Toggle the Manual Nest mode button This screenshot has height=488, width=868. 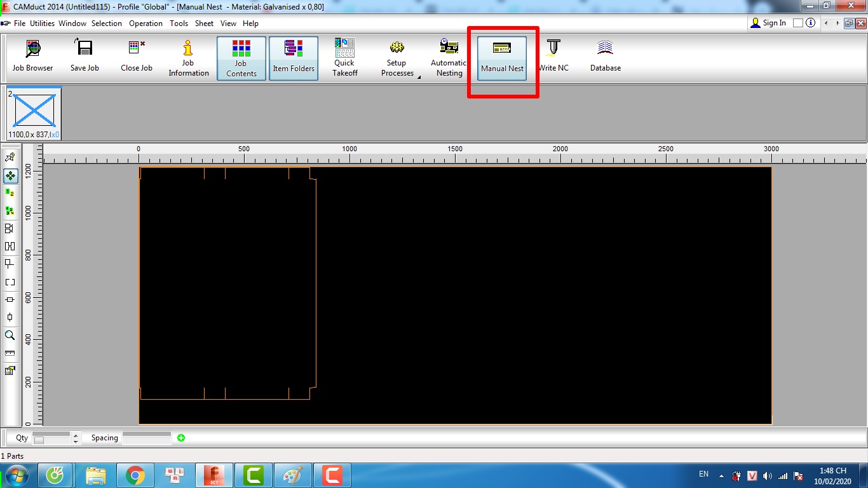pos(502,58)
